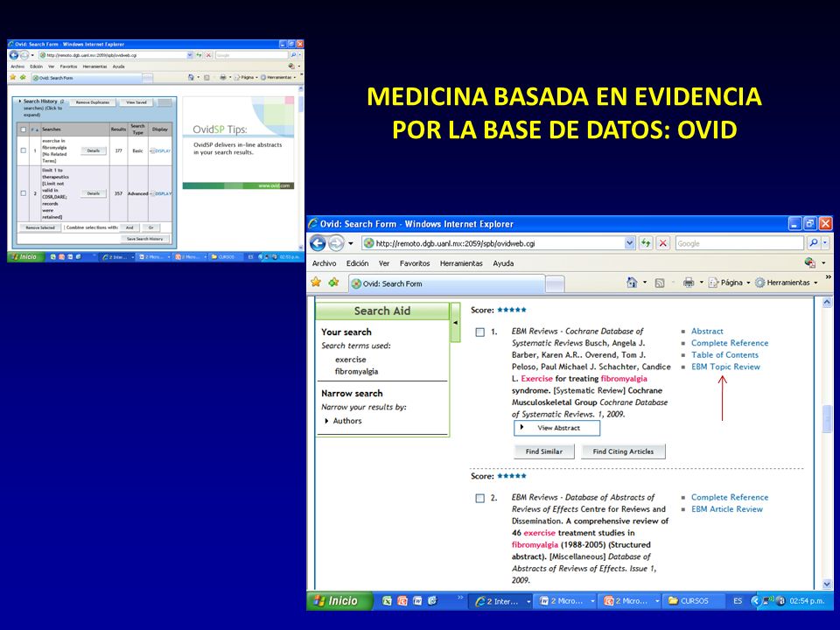
Task: Open Print icon dropdown arrow in large window
Action: coord(701,283)
